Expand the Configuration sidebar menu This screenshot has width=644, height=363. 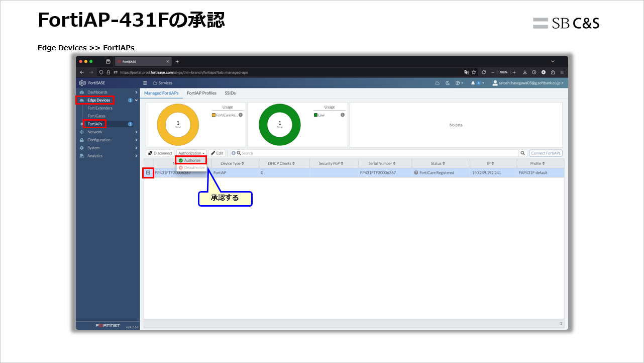(x=108, y=140)
